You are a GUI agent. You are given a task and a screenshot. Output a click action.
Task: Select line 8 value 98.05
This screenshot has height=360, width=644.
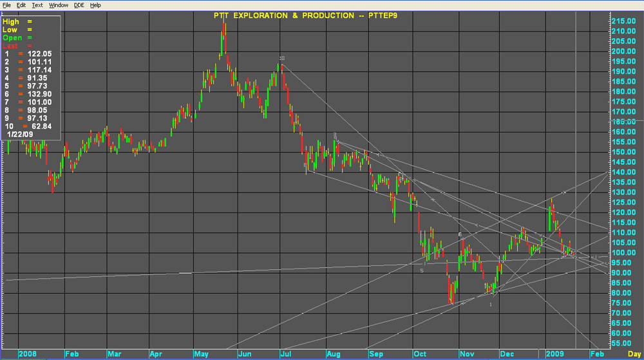pyautogui.click(x=37, y=110)
